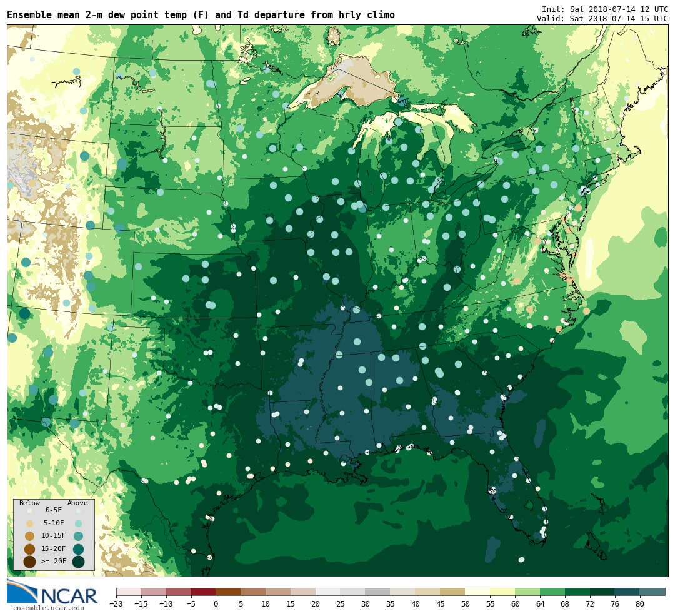675x616 pixels.
Task: Click the '0' colorbar tick label
Action: point(216,604)
